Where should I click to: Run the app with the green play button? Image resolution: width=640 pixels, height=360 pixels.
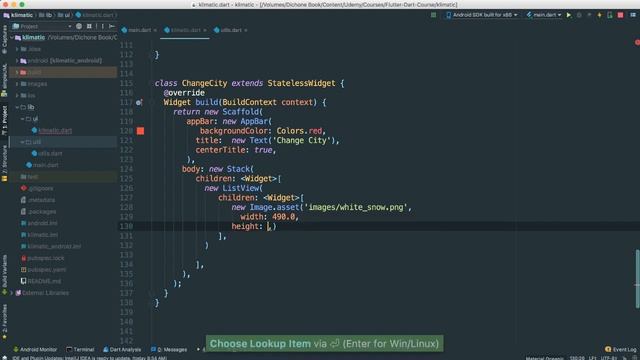(x=569, y=15)
